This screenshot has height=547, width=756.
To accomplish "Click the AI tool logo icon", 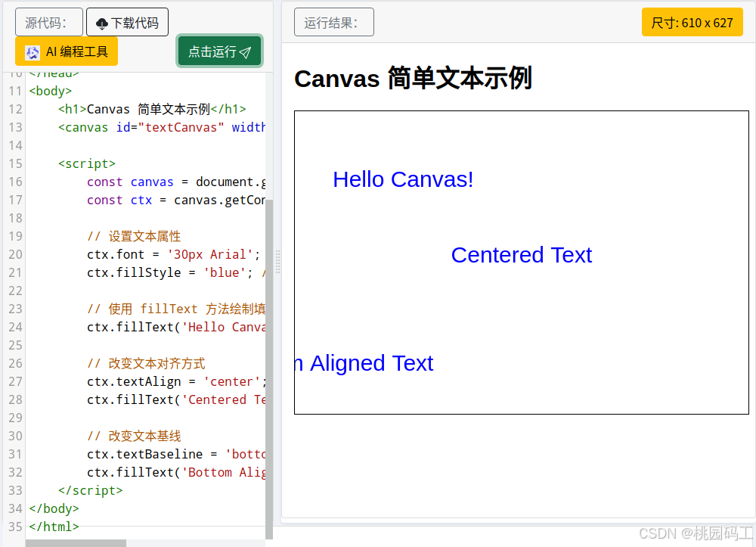I will [33, 52].
